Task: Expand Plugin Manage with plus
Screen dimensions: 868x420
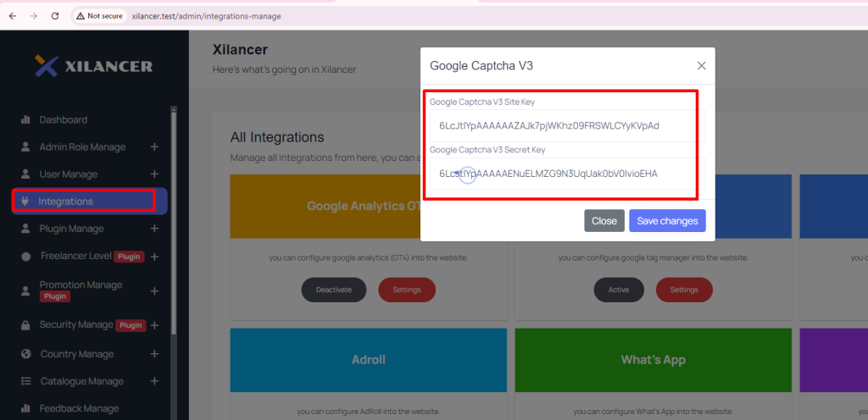Action: pos(154,229)
